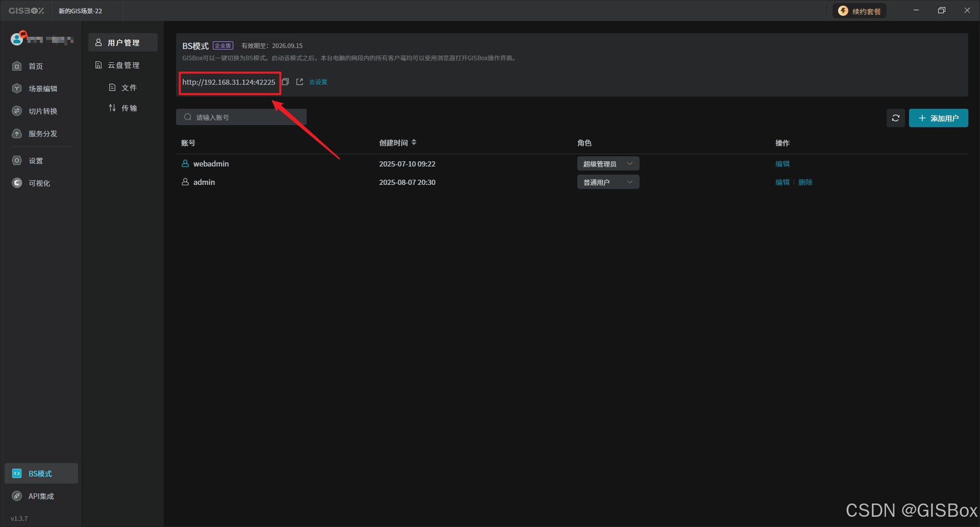Edit the webadmin user
Viewport: 980px width, 527px height.
(x=782, y=164)
